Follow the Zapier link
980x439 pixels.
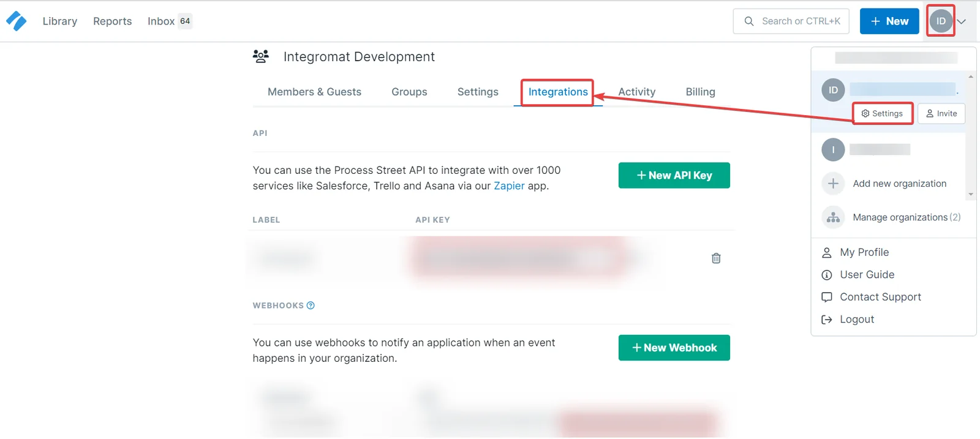pos(509,186)
